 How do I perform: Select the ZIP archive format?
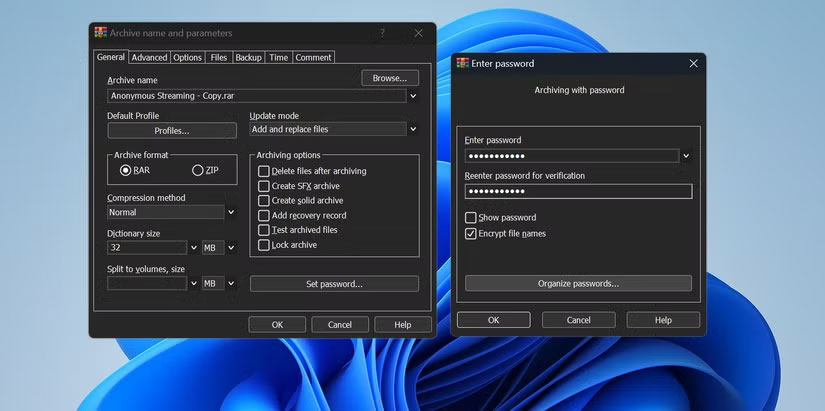coord(198,170)
